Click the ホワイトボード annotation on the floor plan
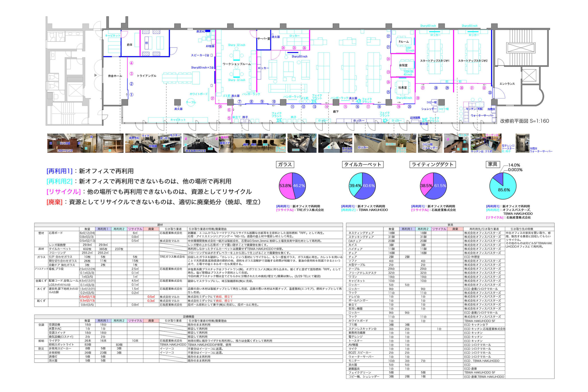Viewport: 588px width, 392px height. tap(198, 94)
